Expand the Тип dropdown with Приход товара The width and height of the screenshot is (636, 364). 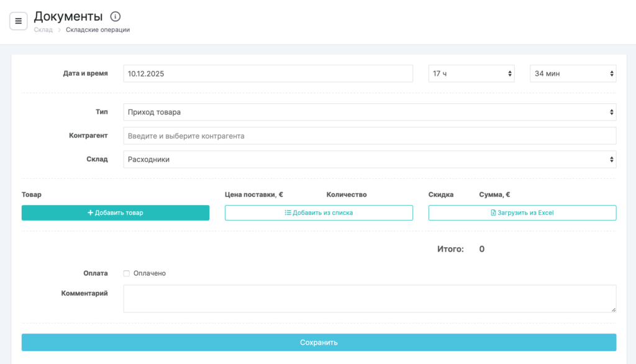[370, 112]
